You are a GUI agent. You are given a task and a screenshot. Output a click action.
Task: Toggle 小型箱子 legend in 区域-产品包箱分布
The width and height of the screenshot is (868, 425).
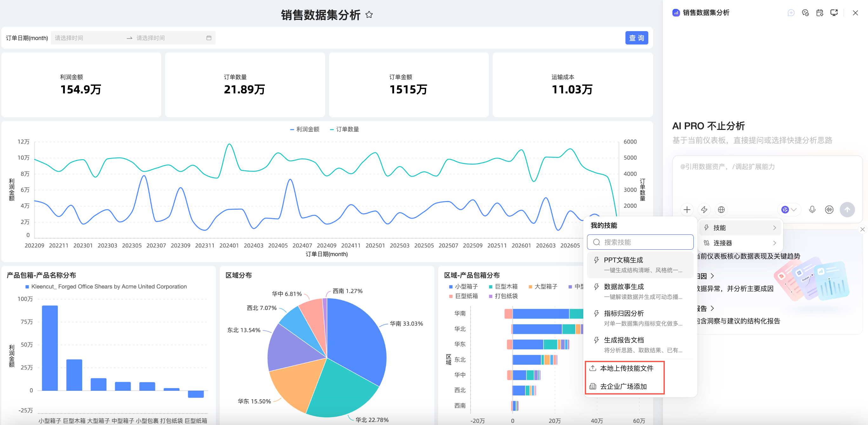tap(463, 287)
